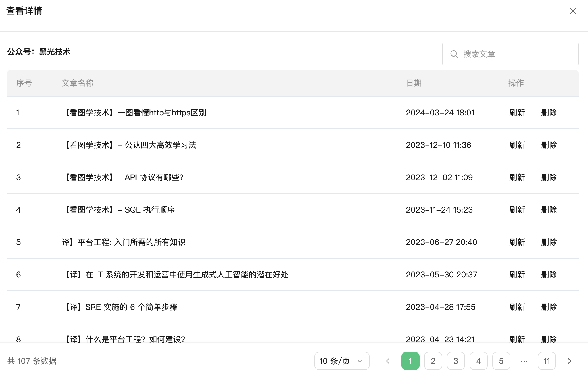Click the search magnifier icon

(454, 54)
